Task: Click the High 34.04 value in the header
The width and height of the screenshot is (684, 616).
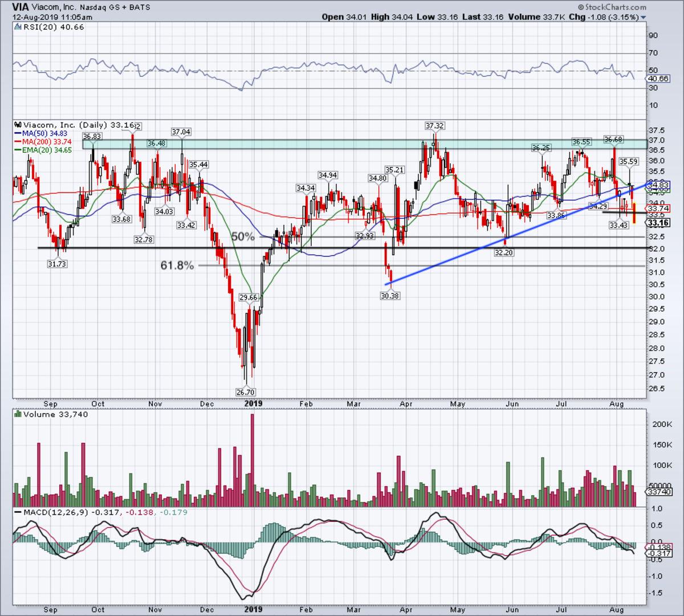Action: click(x=392, y=17)
